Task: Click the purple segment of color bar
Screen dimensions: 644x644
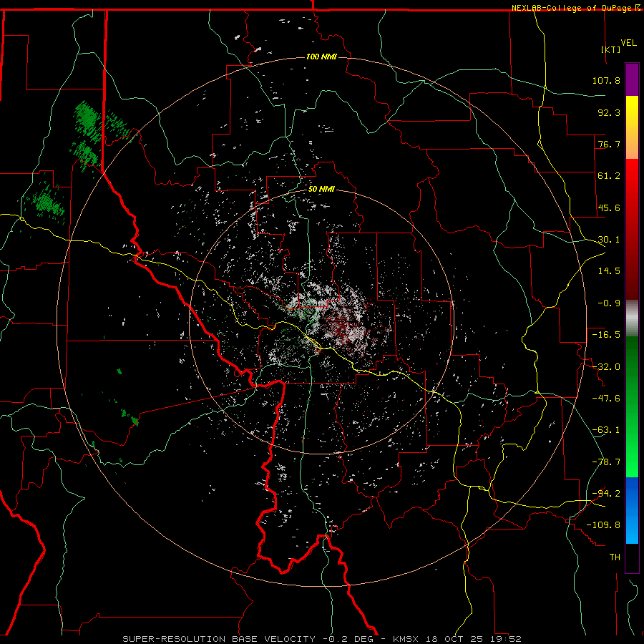Action: (x=632, y=79)
